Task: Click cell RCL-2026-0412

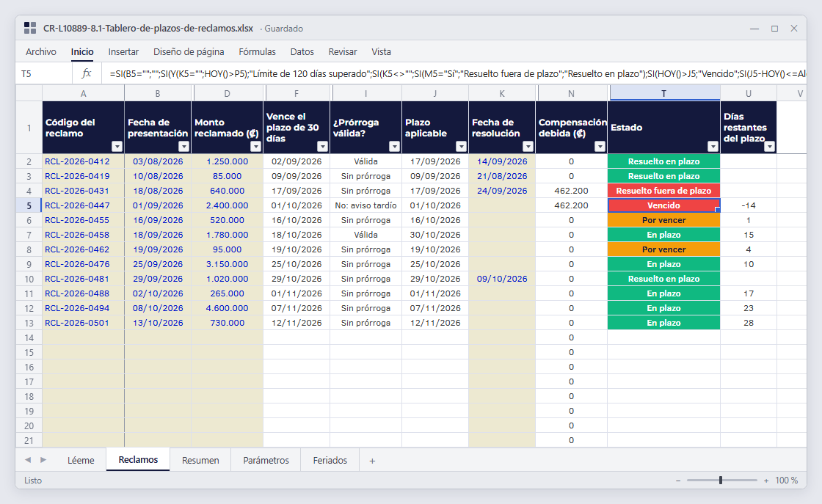Action: click(x=84, y=161)
